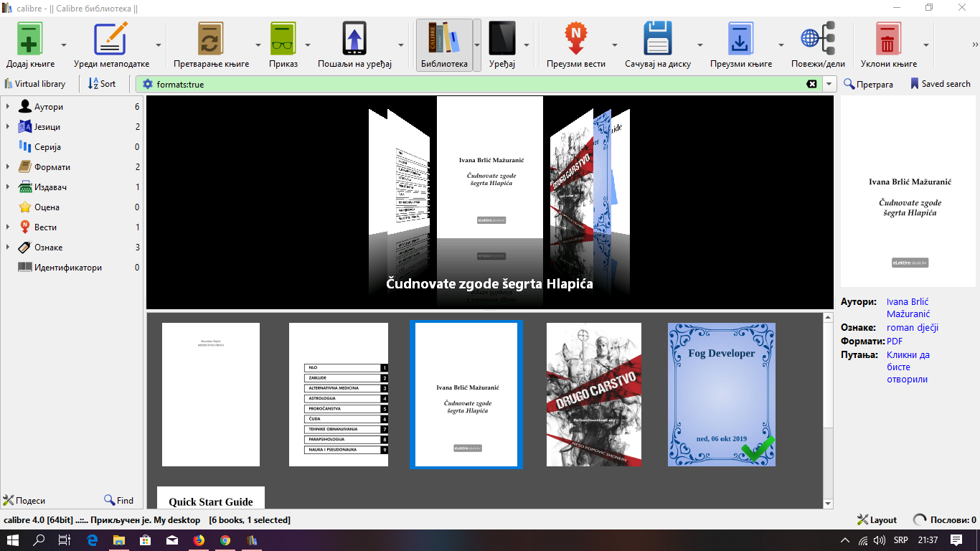Click author link Ivana Brlić Mažuranić

pyautogui.click(x=908, y=308)
